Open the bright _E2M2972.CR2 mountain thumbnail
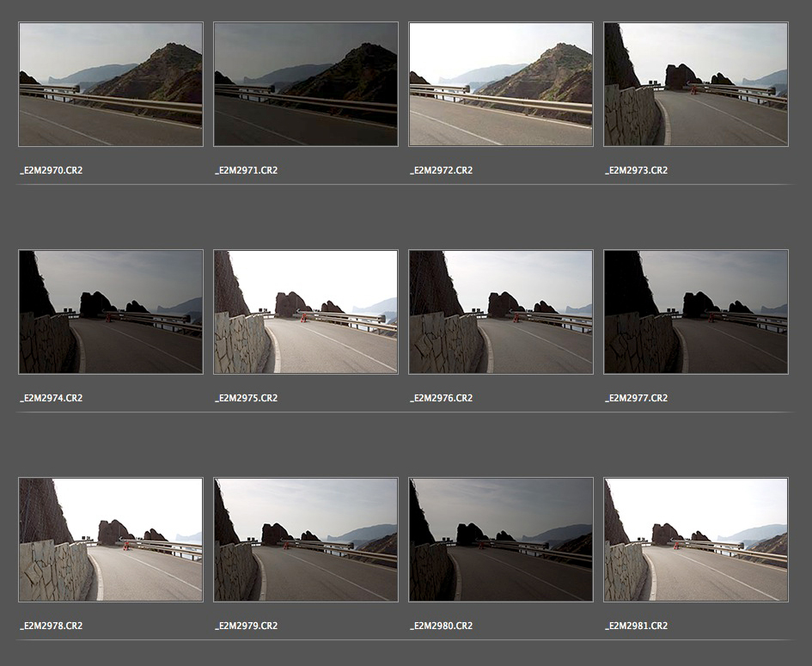This screenshot has width=812, height=666. 500,84
